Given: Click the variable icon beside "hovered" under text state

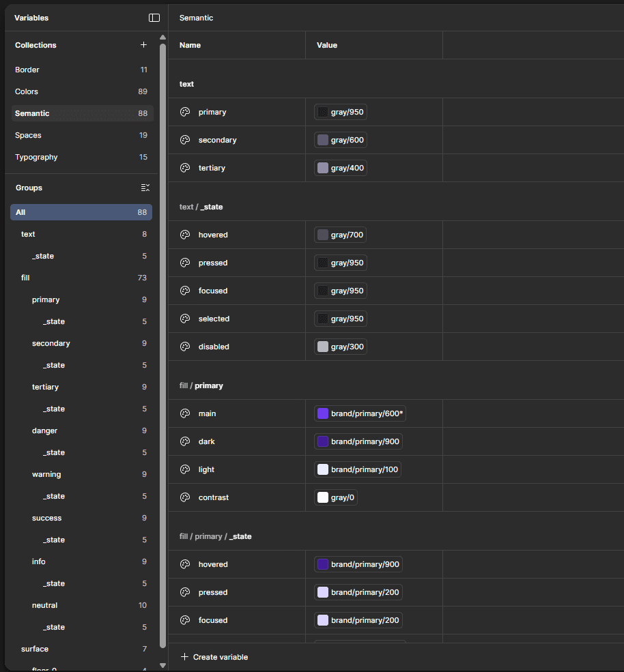Looking at the screenshot, I should coord(184,234).
